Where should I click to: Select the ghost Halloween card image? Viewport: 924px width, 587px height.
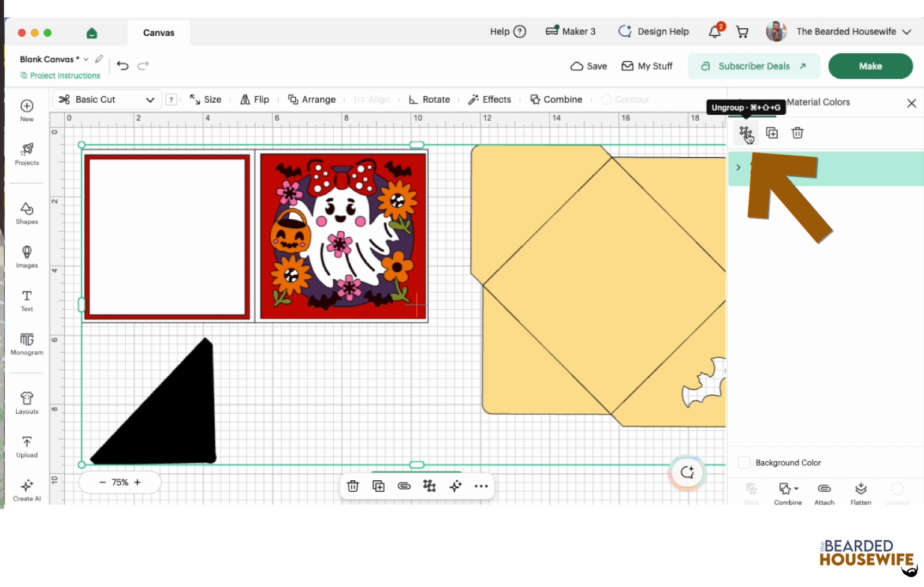[344, 235]
